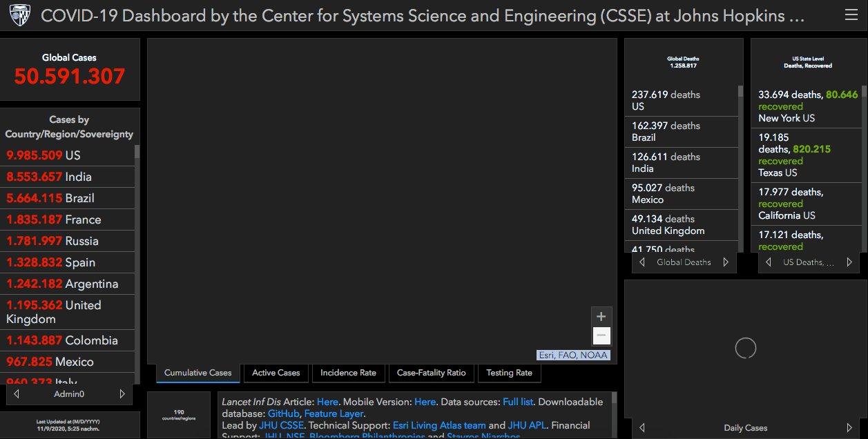Go to next panel right of Admin0
The image size is (868, 439).
122,394
